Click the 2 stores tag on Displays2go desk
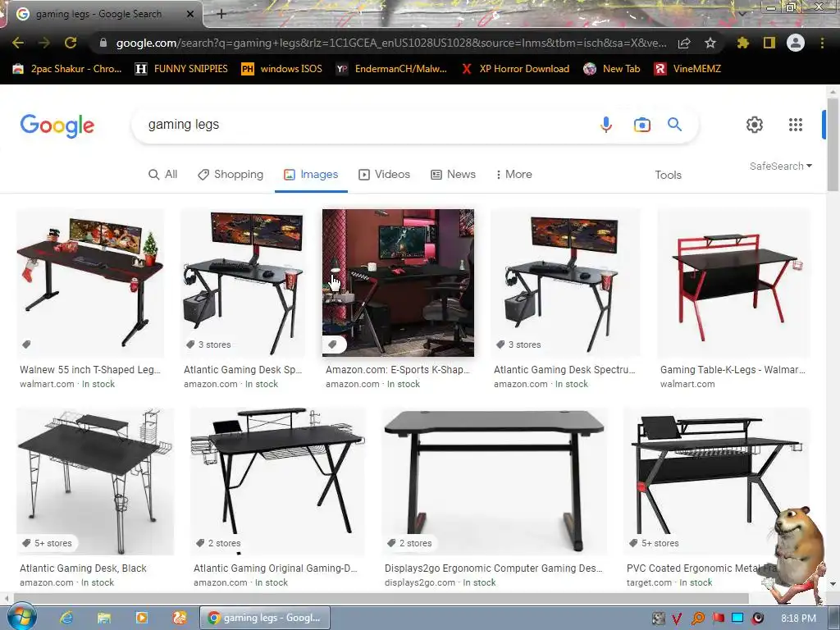The image size is (840, 630). point(410,543)
